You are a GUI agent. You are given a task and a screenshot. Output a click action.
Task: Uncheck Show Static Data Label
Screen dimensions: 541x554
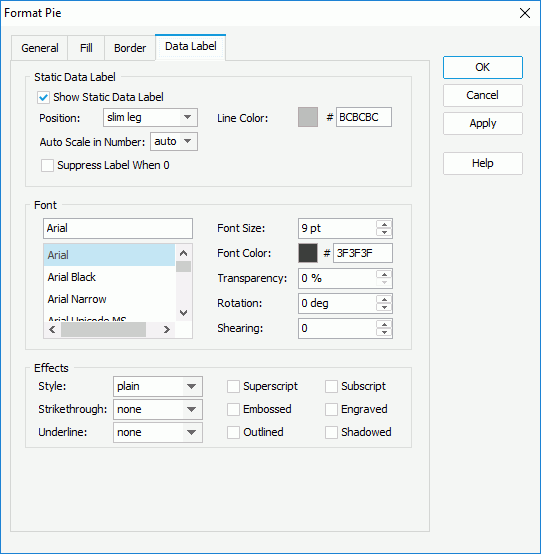click(x=43, y=97)
